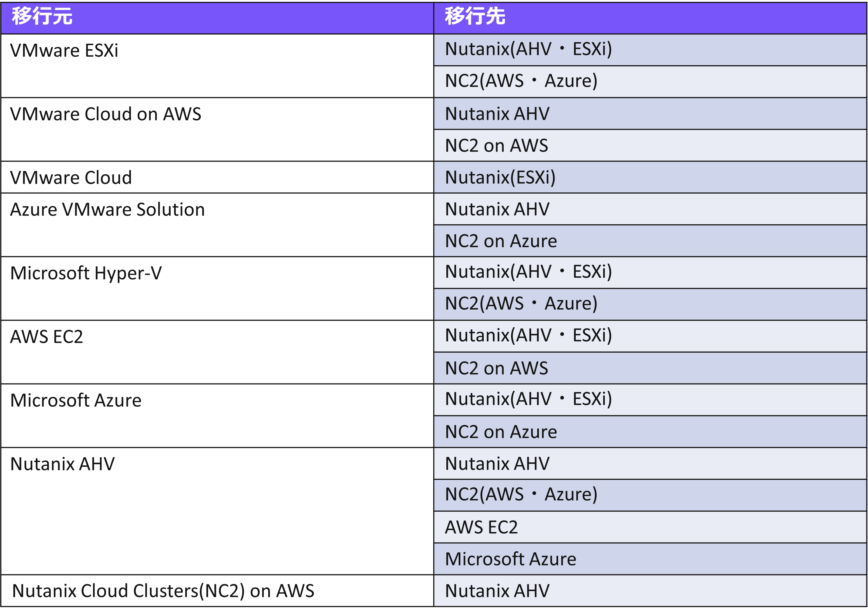Click Microsoft Azure in the 移行先 column
Image resolution: width=868 pixels, height=615 pixels.
tap(510, 559)
